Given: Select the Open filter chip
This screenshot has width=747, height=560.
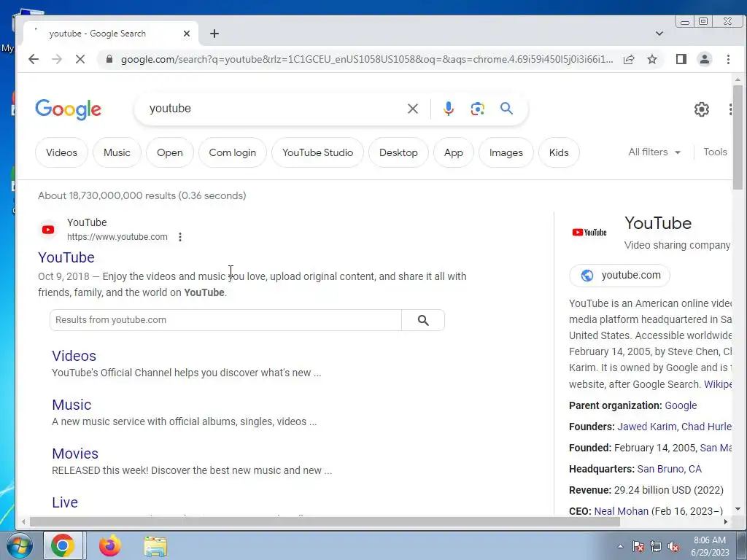Looking at the screenshot, I should (169, 152).
